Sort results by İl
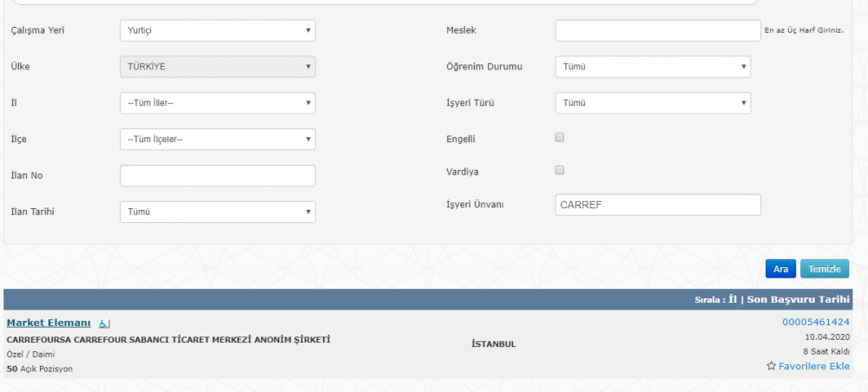 [733, 299]
